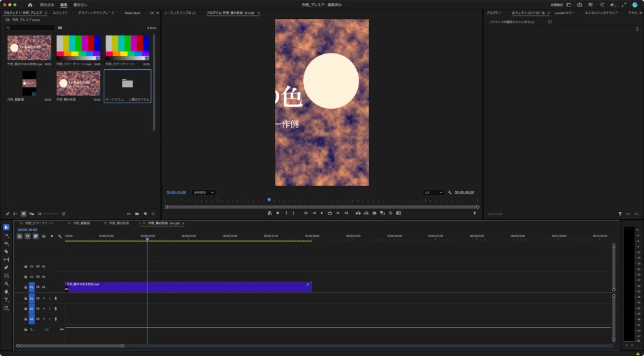The height and width of the screenshot is (356, 644).
Task: Open 作例_カラーチャート sequence tab
Action: coord(39,223)
